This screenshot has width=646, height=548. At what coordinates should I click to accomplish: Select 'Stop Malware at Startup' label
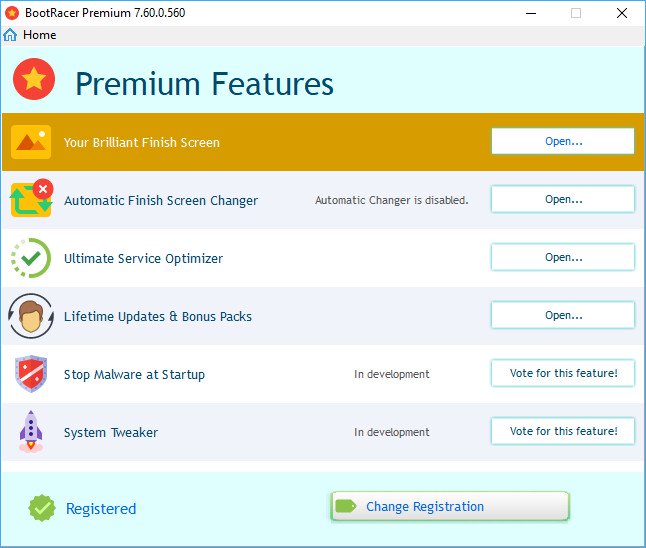click(x=134, y=375)
